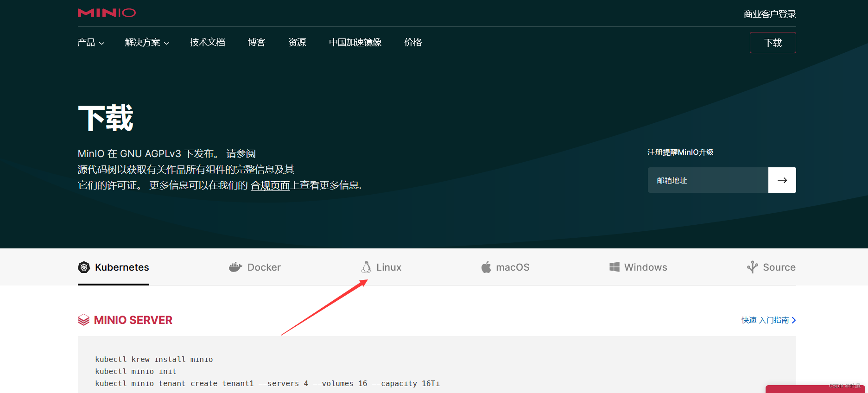Open the 商业客户登录 link
The width and height of the screenshot is (868, 393).
(770, 14)
